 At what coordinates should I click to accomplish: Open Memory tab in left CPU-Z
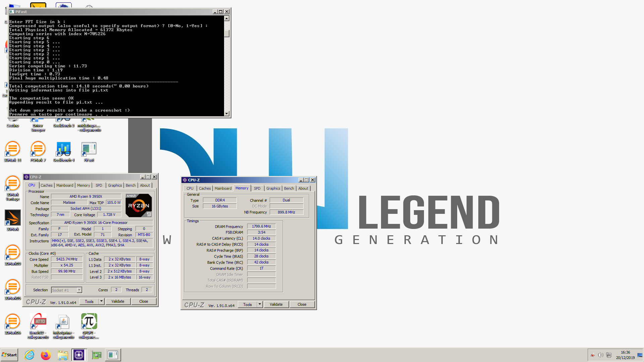84,185
